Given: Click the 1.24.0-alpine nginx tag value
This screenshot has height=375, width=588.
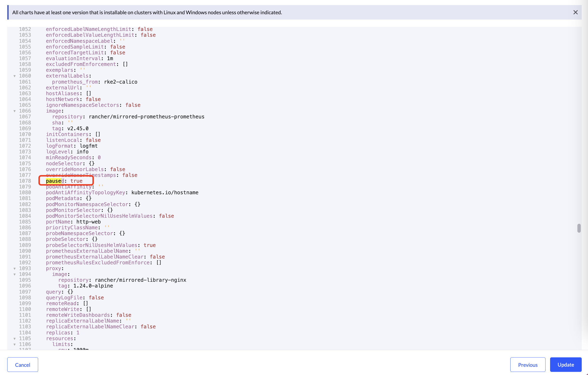Looking at the screenshot, I should tap(93, 286).
